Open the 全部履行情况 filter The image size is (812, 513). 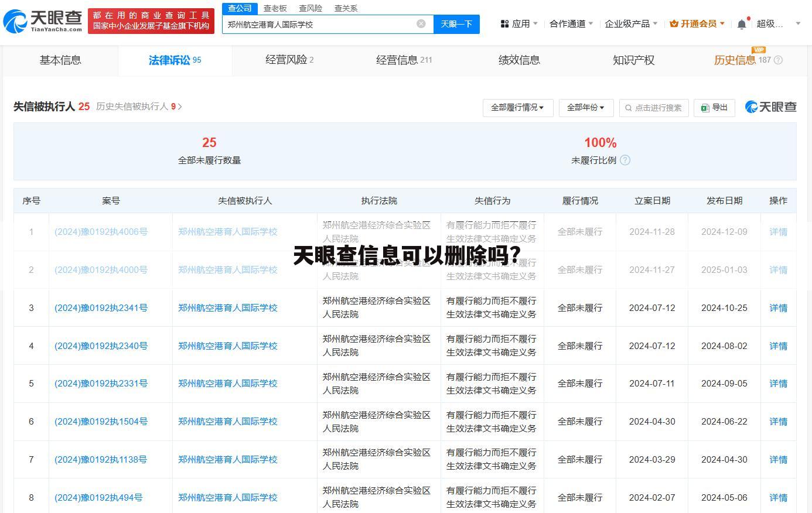(x=518, y=108)
